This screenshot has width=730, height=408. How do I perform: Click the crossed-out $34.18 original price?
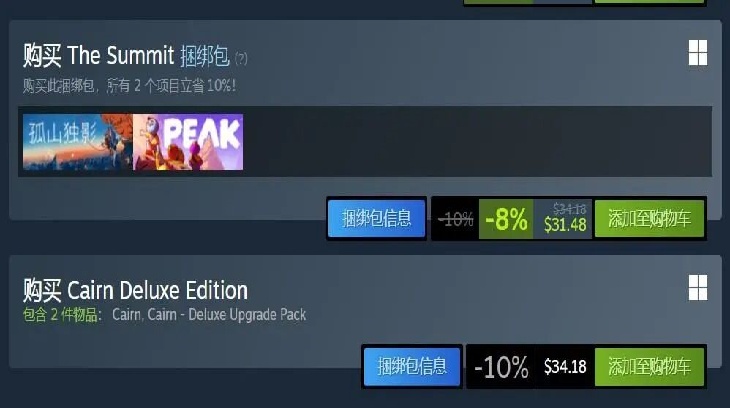coord(569,209)
